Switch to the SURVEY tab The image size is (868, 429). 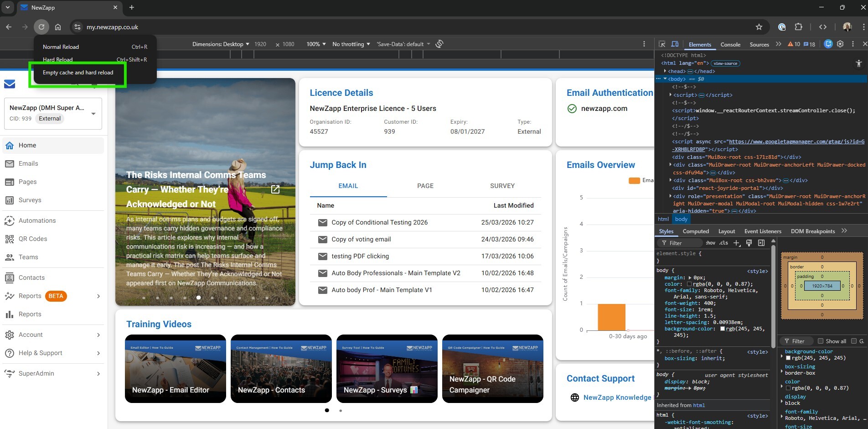[502, 186]
